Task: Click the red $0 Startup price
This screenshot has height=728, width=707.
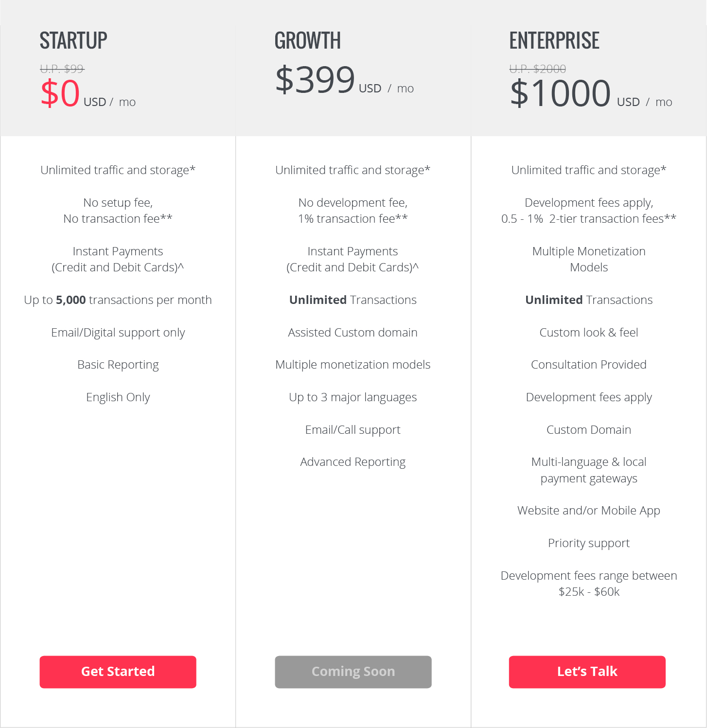Action: (x=60, y=93)
